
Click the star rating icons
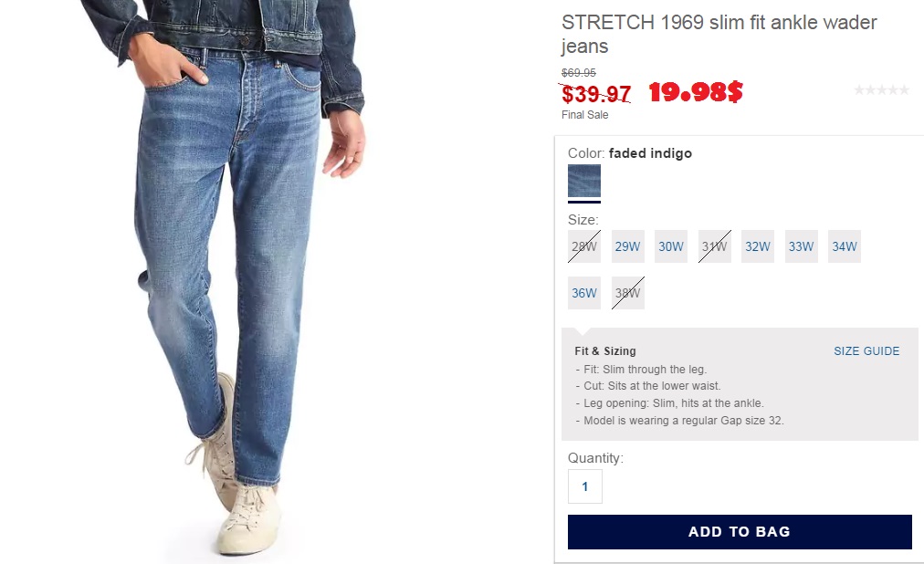pyautogui.click(x=882, y=90)
